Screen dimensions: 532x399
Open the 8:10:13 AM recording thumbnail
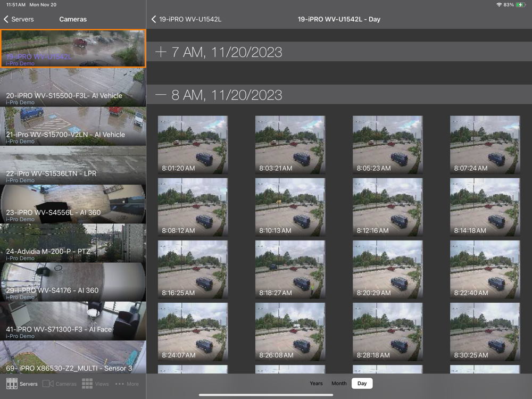point(290,207)
